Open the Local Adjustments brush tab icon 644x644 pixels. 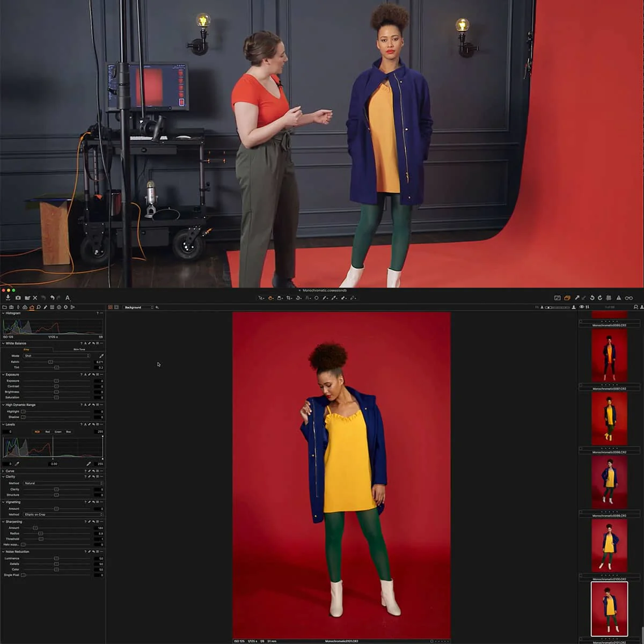(45, 308)
